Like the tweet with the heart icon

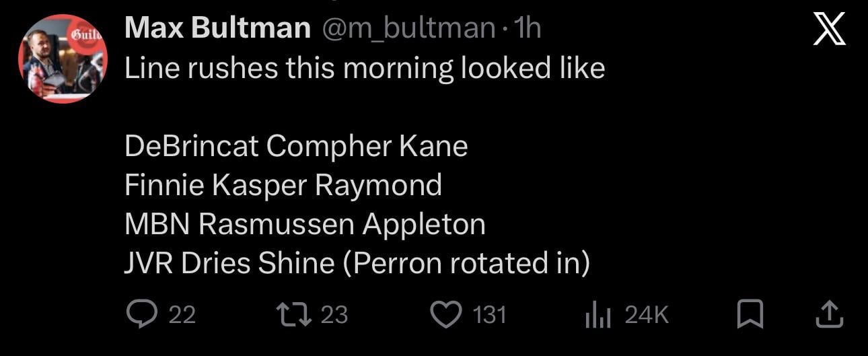(445, 314)
